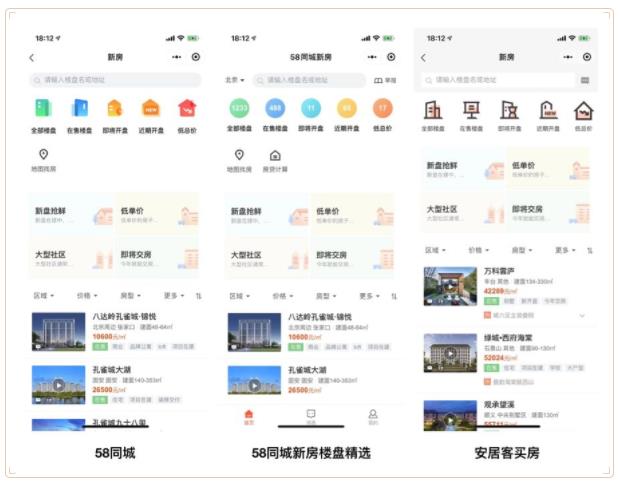Tap cyan 即将开盘 circle in 58同城新房 screen

(311, 108)
